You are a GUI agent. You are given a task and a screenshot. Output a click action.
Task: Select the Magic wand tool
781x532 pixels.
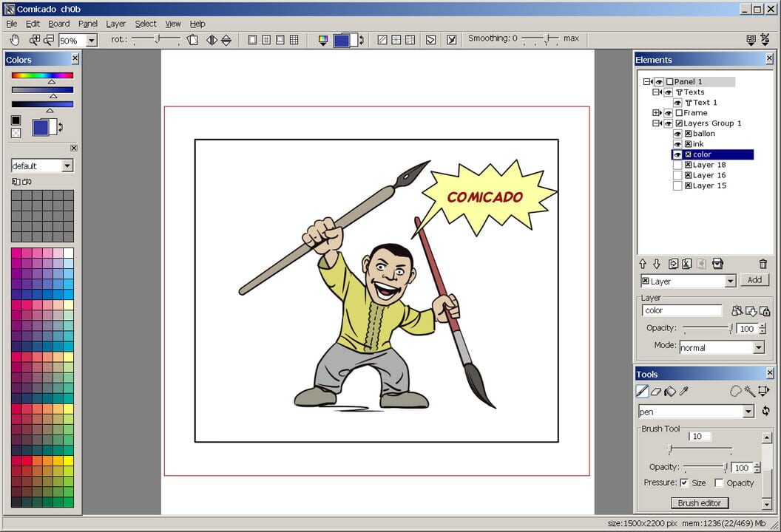(749, 392)
